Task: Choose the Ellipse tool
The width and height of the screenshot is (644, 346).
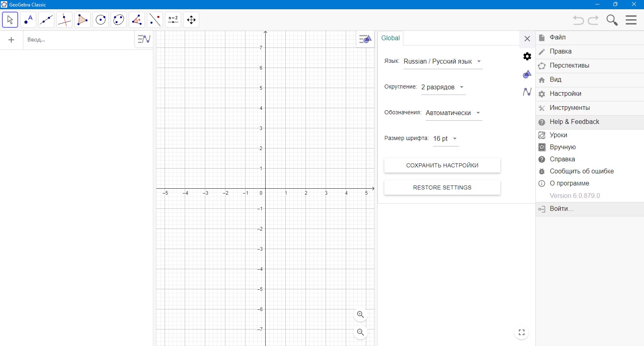Action: (119, 20)
